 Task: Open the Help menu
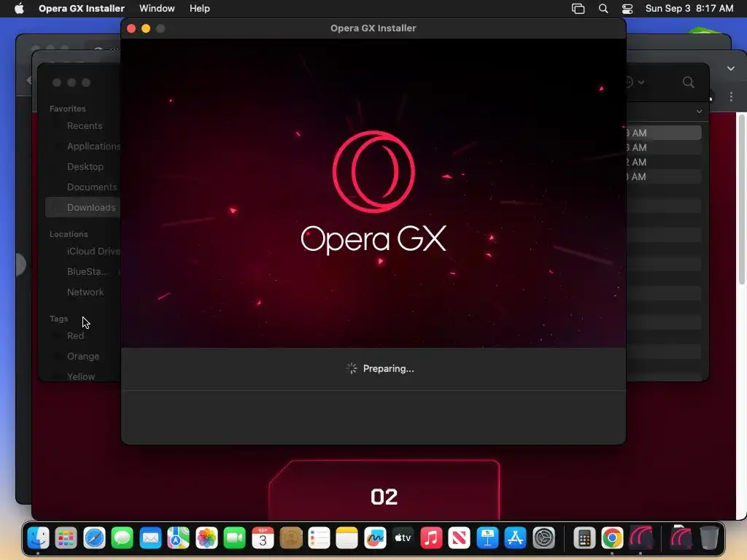click(x=200, y=9)
